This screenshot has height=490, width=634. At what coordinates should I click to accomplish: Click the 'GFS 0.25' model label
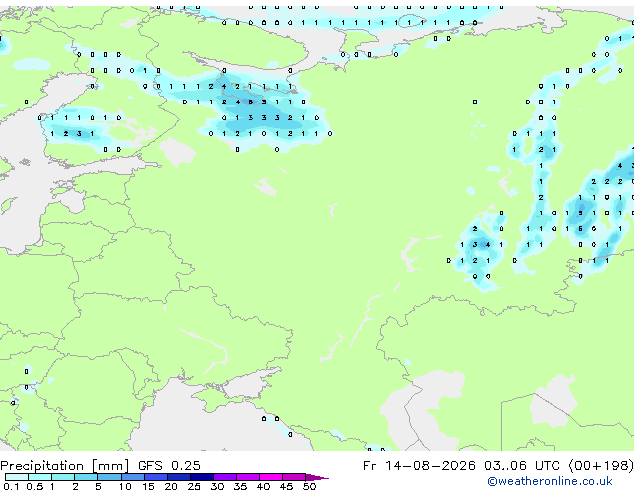pos(169,466)
